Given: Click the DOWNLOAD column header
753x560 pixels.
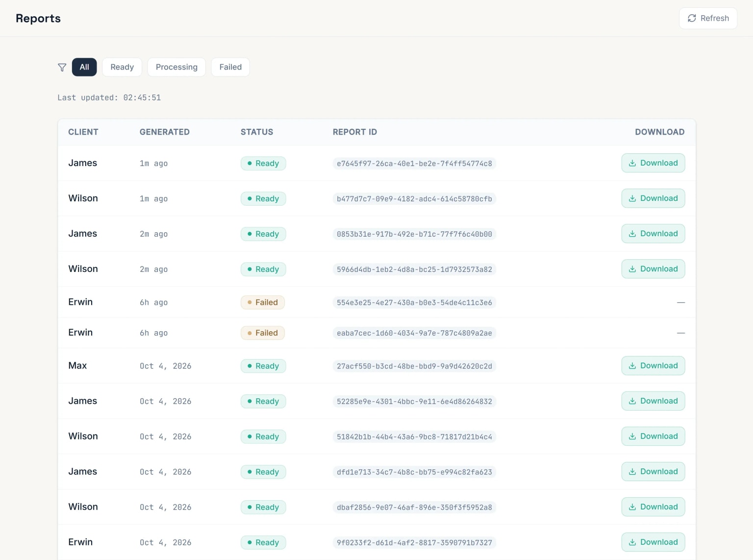Looking at the screenshot, I should click(660, 132).
